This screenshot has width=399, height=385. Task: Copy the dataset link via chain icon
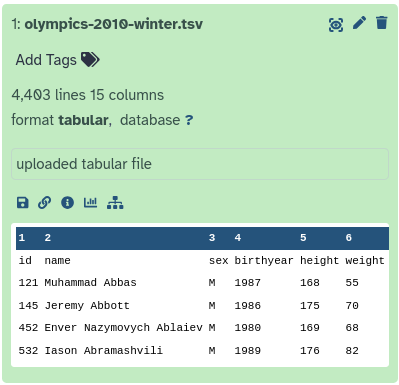click(45, 202)
